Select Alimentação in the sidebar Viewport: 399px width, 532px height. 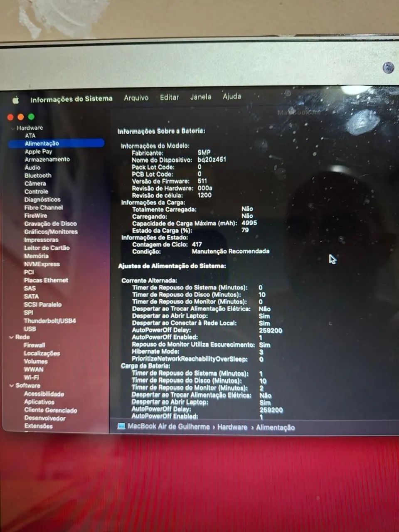click(x=56, y=143)
